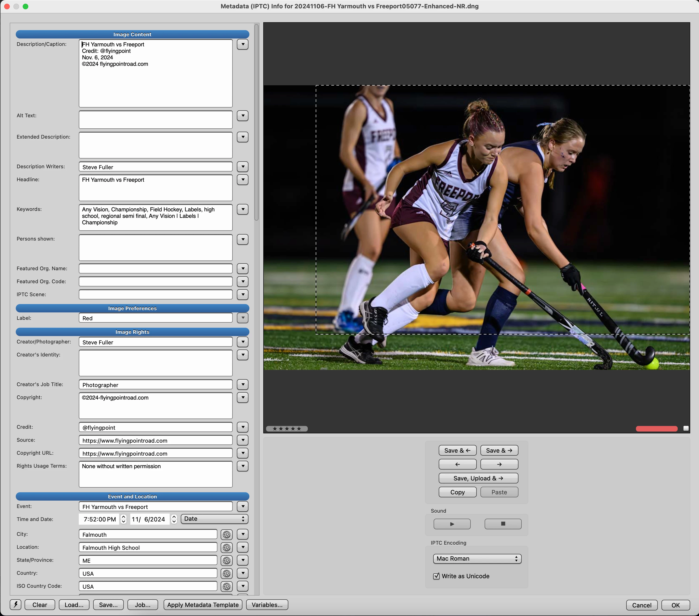Click the right arrow navigation button
Screen dimensions: 699x616
[499, 464]
